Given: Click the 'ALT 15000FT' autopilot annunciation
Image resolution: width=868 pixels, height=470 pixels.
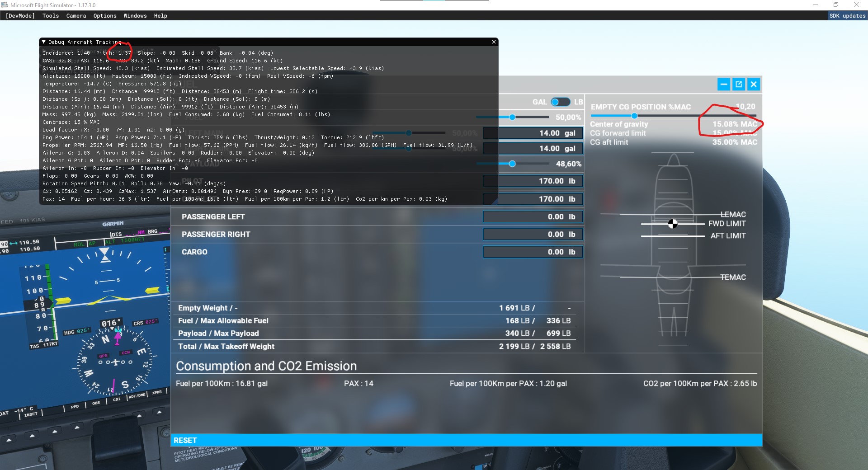Looking at the screenshot, I should (125, 241).
